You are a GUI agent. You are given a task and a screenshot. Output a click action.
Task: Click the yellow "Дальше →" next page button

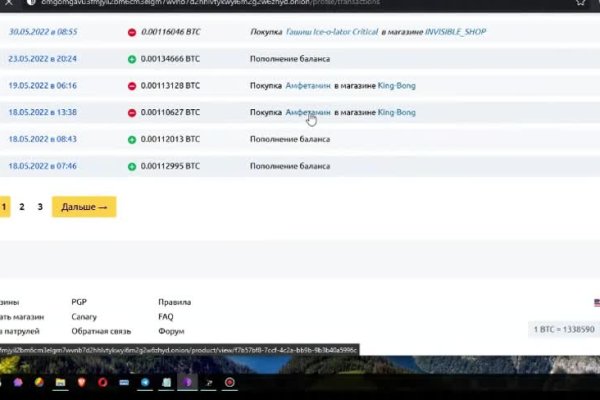tap(84, 207)
